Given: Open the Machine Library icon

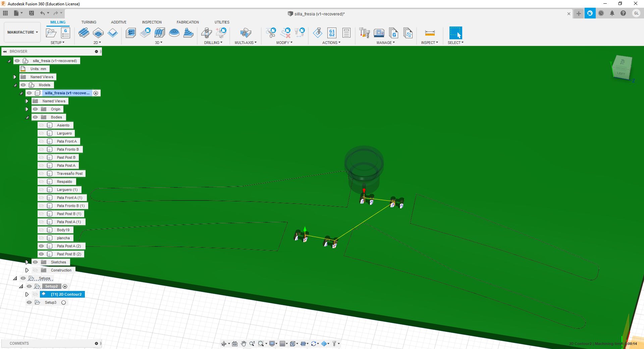Looking at the screenshot, I should pos(379,33).
